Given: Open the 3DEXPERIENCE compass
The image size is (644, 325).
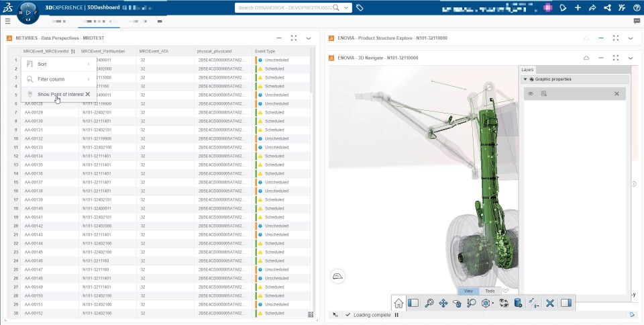Looking at the screenshot, I should (28, 13).
